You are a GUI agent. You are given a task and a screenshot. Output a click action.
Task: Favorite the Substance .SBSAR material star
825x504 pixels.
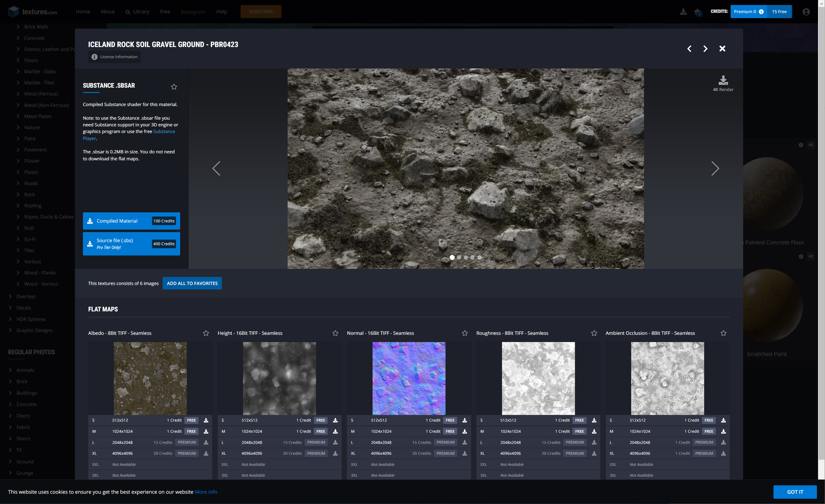[174, 87]
